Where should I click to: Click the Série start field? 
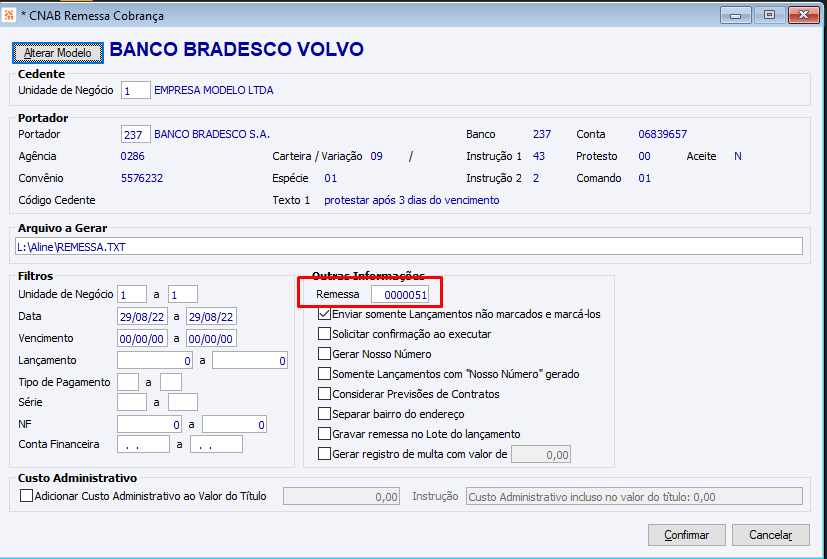pos(132,402)
